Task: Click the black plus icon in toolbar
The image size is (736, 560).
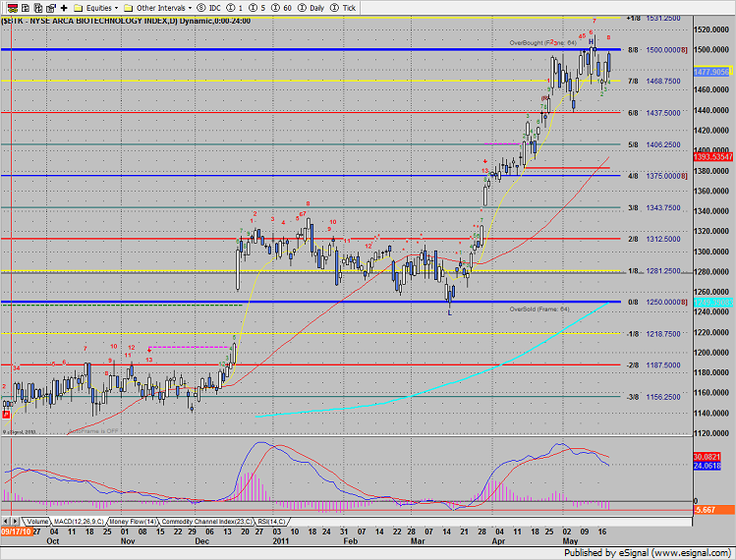Action: 64,8
